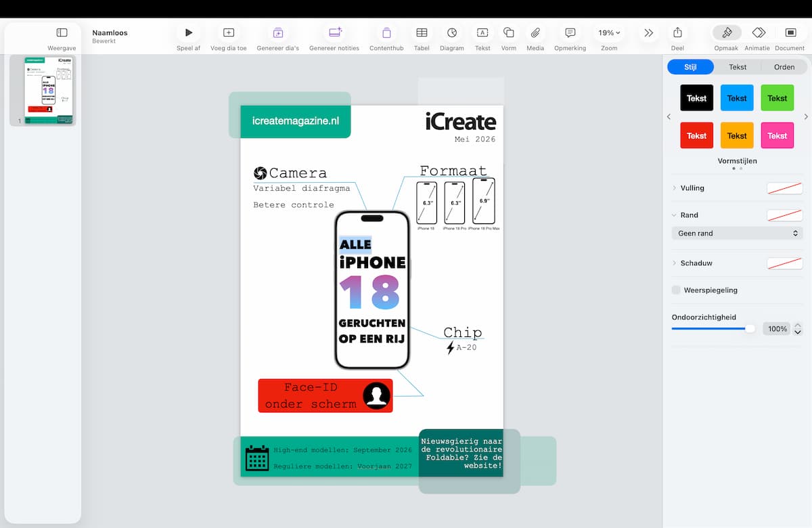Select the iPhone 18 Pro Max size graphic
This screenshot has width=812, height=528.
484,201
